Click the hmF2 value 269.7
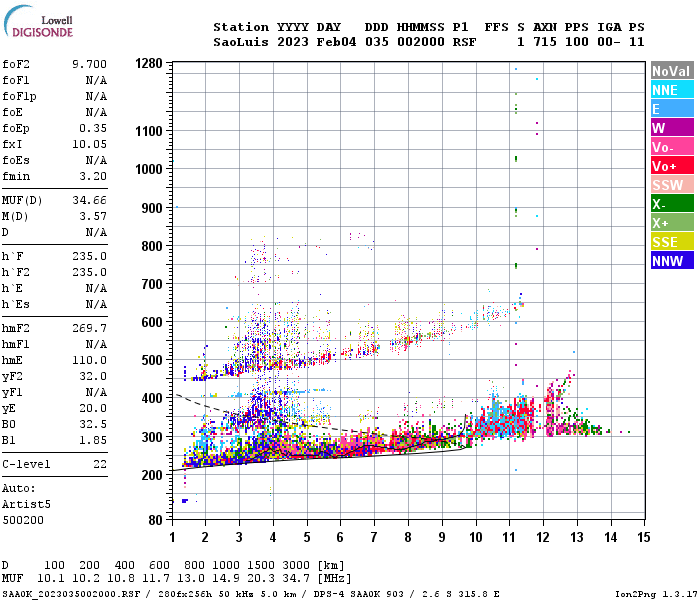Screen dimensions: 700x600 pos(89,329)
